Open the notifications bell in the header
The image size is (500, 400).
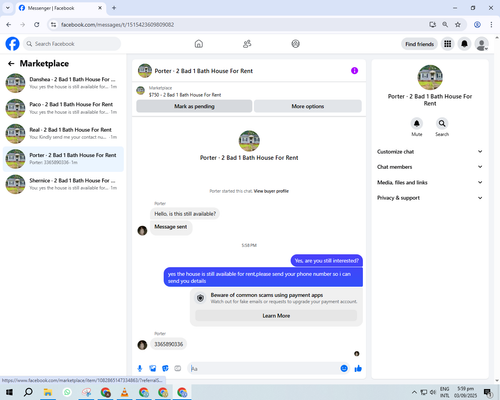coord(464,44)
